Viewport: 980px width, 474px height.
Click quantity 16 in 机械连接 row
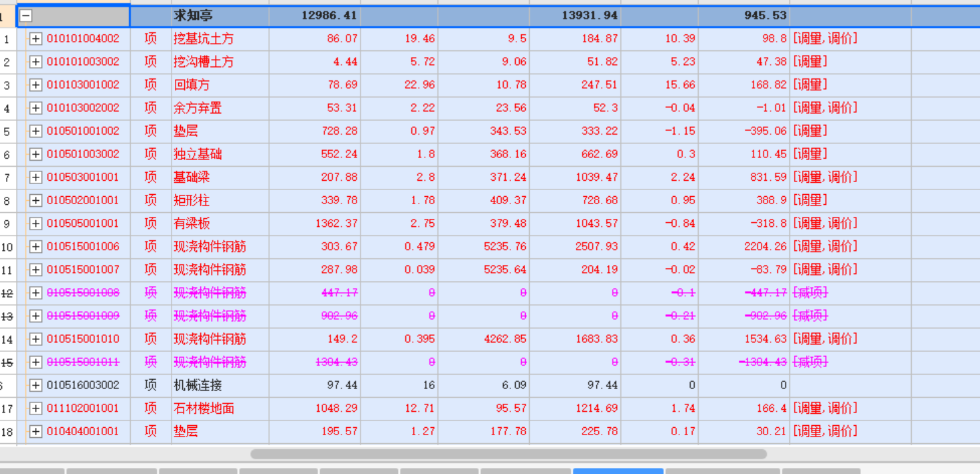click(429, 385)
